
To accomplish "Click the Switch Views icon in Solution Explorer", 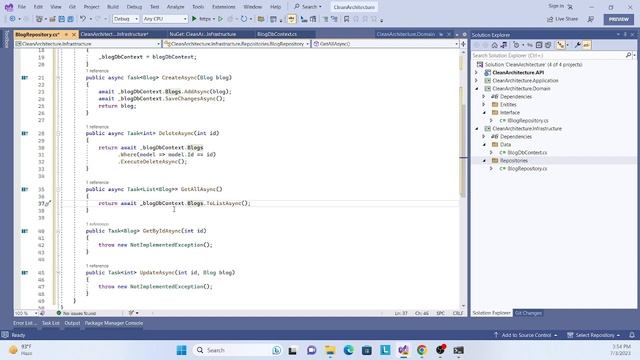I will coord(504,45).
